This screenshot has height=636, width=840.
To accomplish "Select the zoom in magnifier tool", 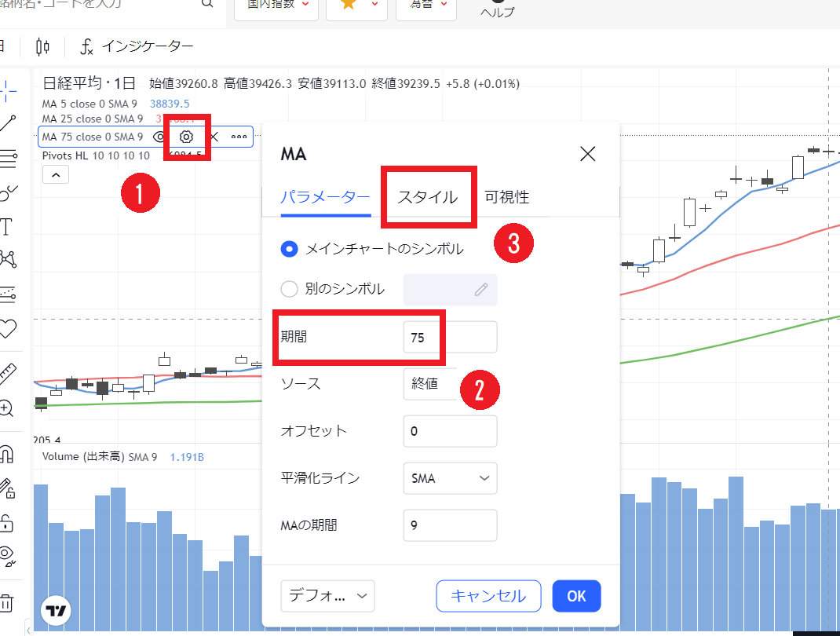I will point(6,408).
